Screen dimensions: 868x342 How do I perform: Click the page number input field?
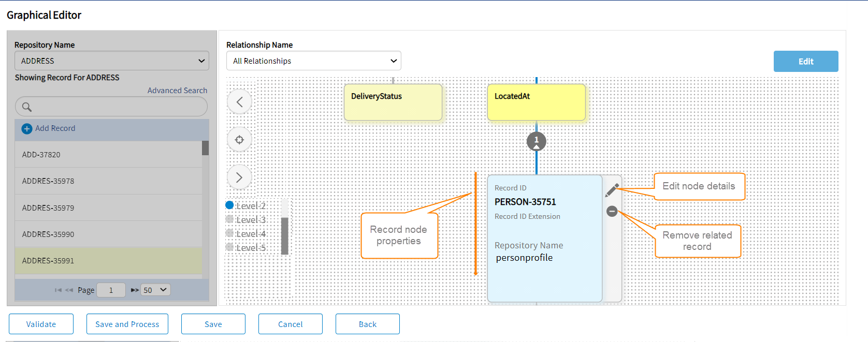point(111,290)
